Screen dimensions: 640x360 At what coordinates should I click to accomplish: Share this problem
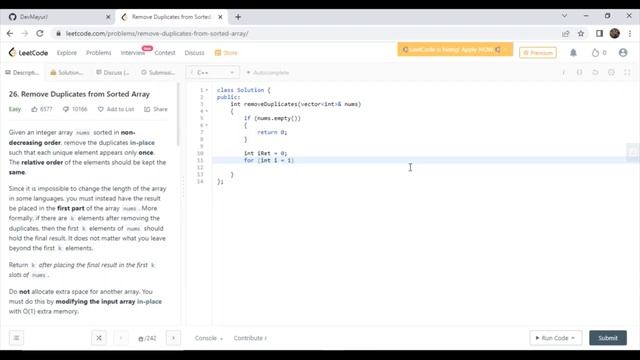click(x=156, y=109)
